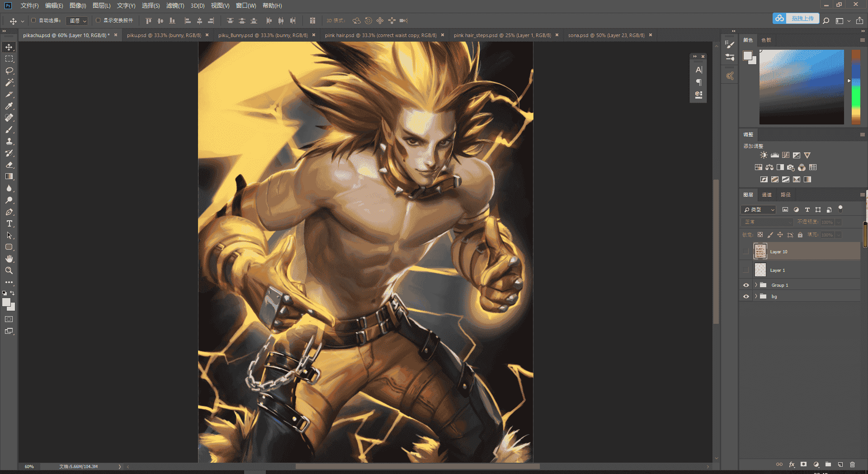
Task: Open the Filter menu
Action: 175,5
